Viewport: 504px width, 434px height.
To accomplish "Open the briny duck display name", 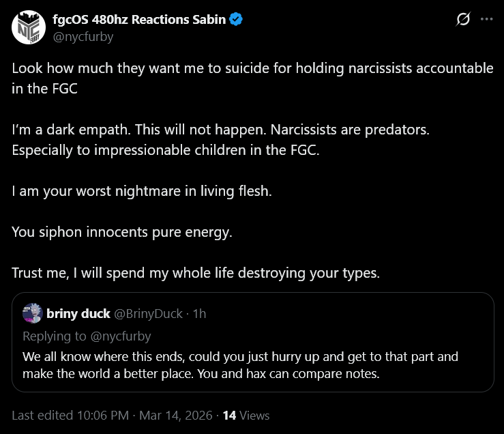I will click(78, 314).
